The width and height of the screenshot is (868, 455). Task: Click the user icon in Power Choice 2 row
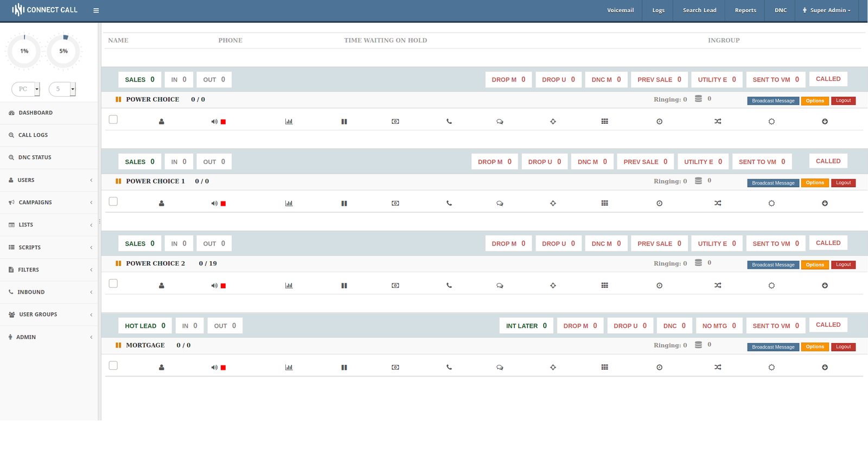pos(162,286)
